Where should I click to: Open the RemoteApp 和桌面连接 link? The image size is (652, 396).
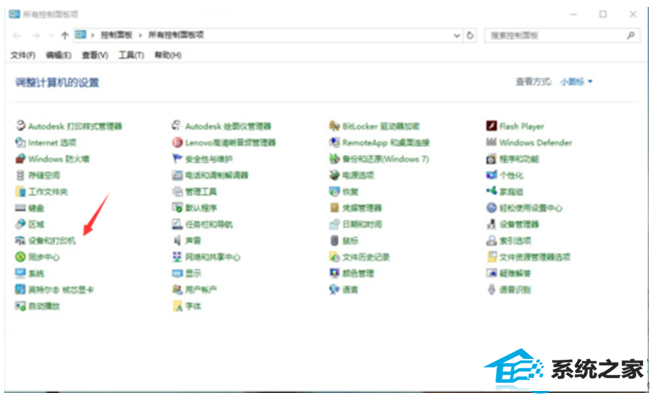(x=385, y=143)
